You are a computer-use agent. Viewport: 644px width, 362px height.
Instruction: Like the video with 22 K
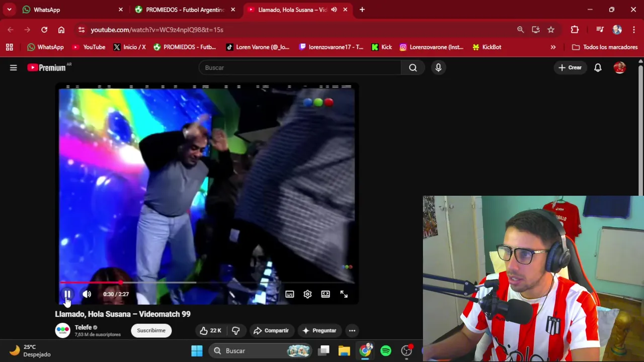[x=210, y=330]
